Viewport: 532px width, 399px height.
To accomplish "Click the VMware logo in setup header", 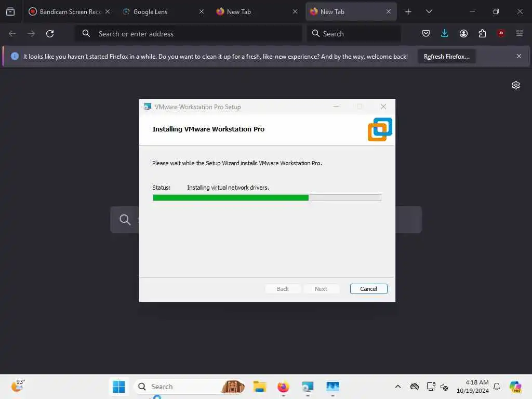I will 380,129.
